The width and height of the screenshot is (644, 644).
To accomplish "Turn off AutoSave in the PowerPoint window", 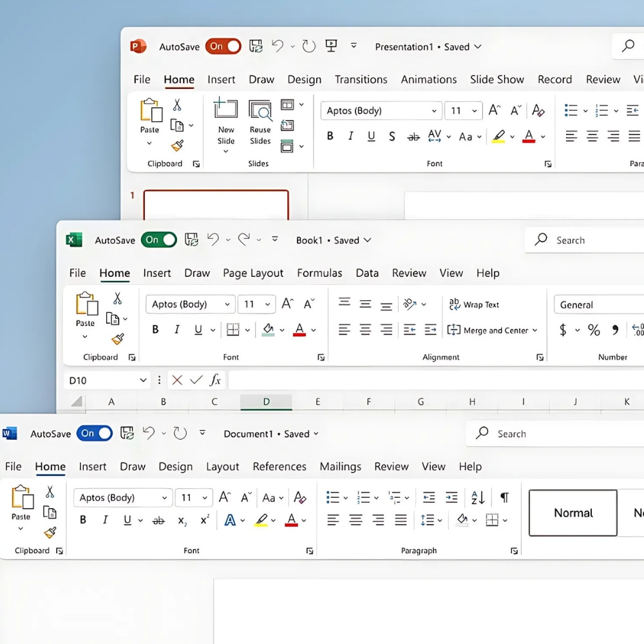I will (x=223, y=46).
